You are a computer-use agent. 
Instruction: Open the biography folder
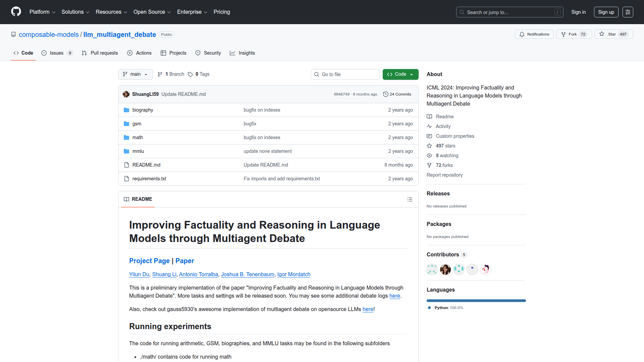pos(143,110)
